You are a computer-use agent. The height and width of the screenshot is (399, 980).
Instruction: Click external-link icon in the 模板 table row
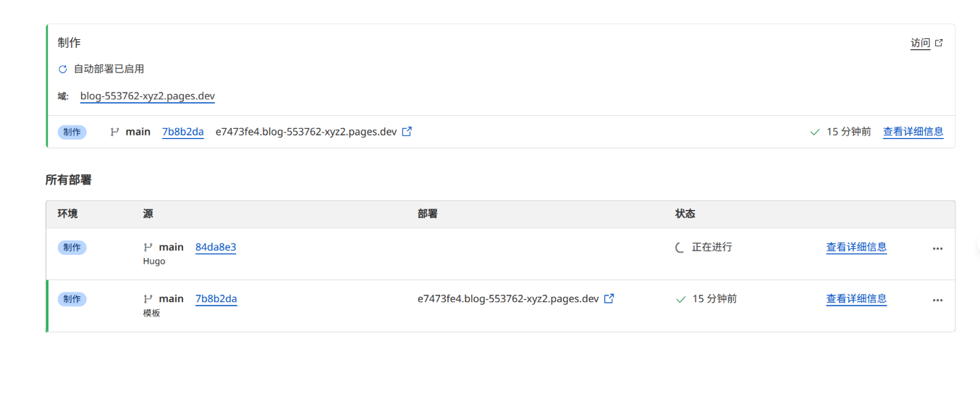click(609, 298)
